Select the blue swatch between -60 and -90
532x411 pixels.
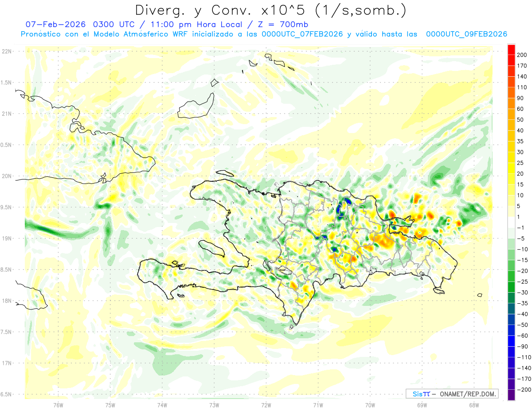[x=511, y=341]
